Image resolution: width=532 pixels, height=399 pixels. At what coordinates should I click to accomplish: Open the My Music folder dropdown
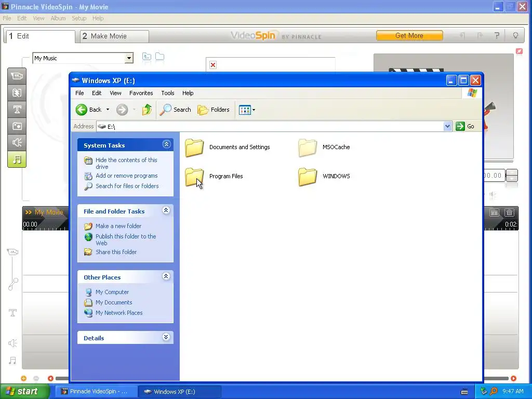[129, 58]
